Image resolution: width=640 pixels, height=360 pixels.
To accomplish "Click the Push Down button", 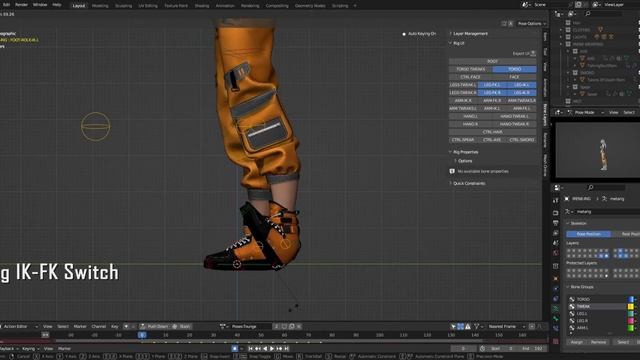I will pos(154,327).
